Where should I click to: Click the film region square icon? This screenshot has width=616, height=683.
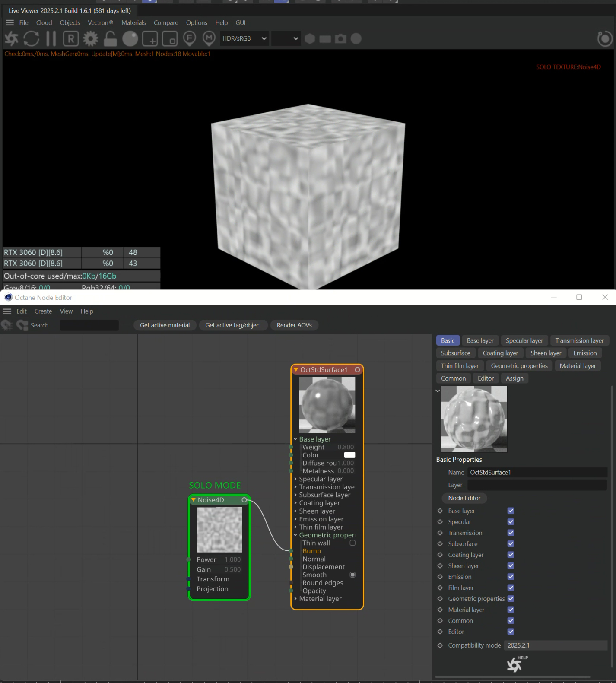click(x=170, y=39)
